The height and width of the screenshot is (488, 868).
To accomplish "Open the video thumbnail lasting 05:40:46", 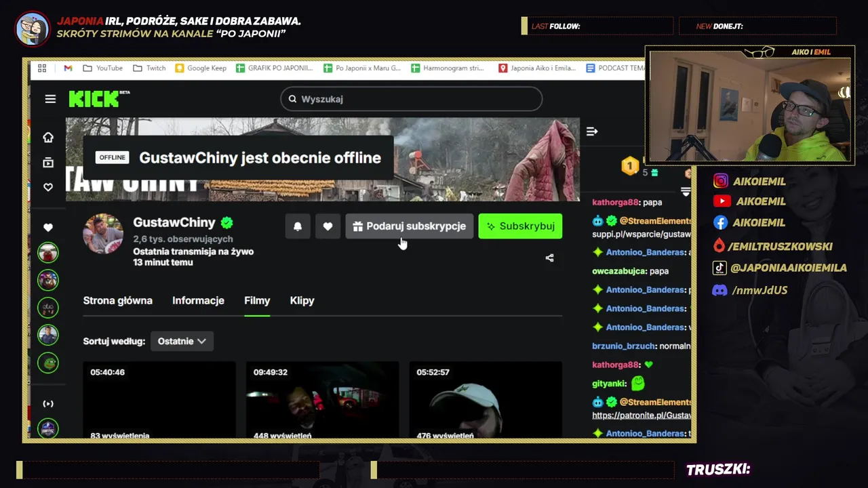I will 159,399.
